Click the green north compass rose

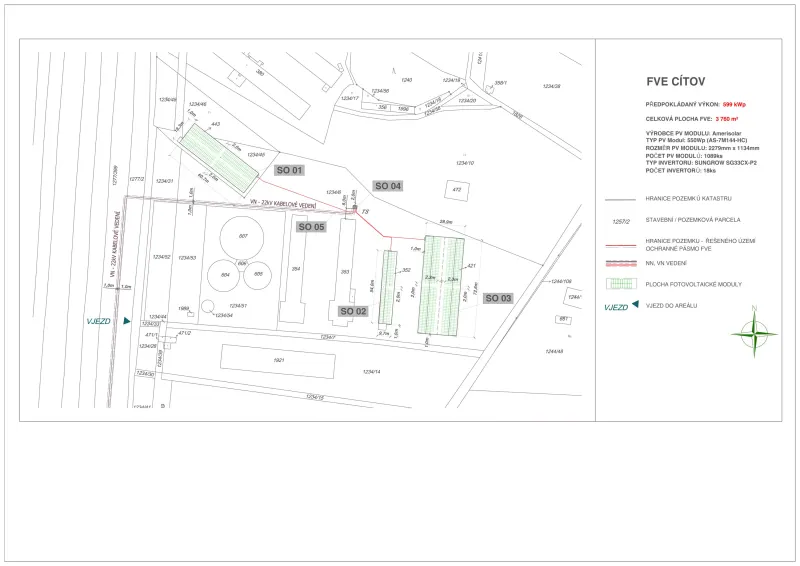pos(754,333)
